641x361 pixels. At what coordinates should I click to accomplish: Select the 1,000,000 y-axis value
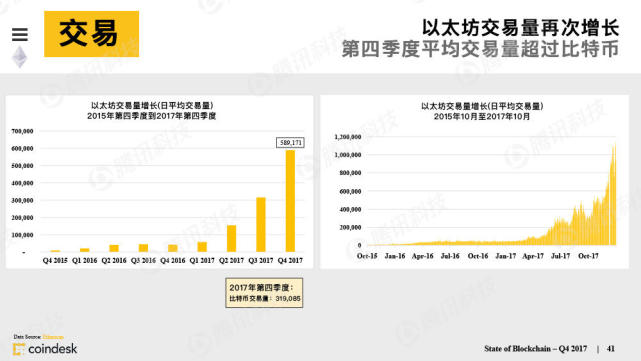(348, 155)
